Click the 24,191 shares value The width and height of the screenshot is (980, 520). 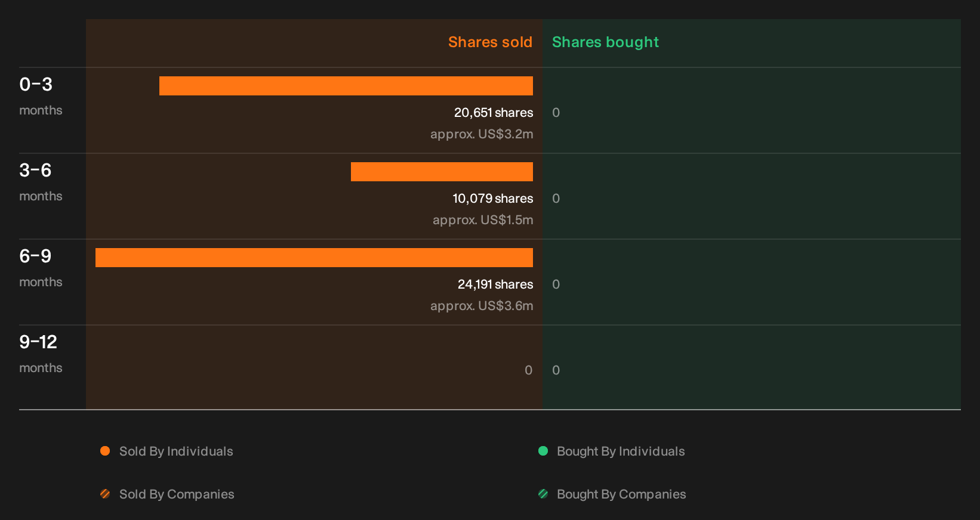tap(495, 284)
